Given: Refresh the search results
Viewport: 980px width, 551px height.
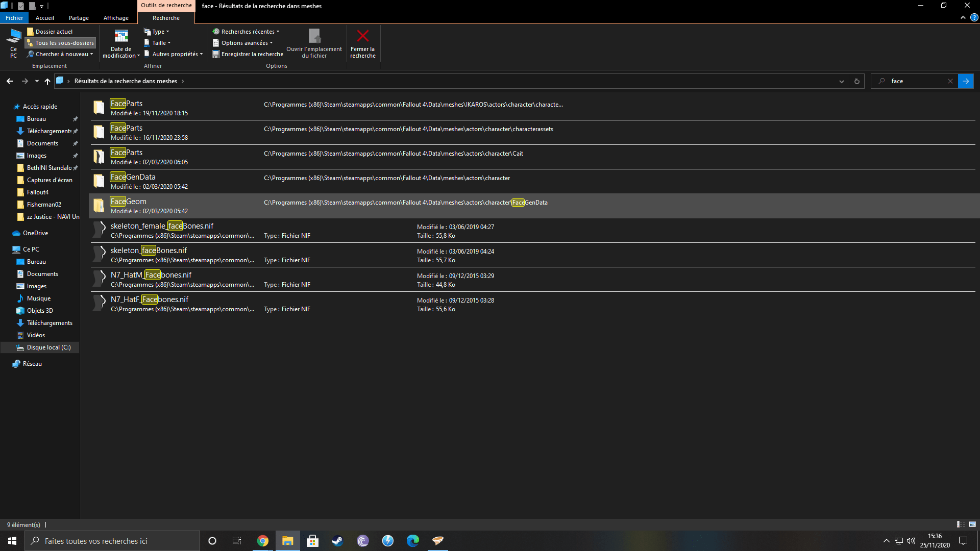Looking at the screenshot, I should 857,81.
